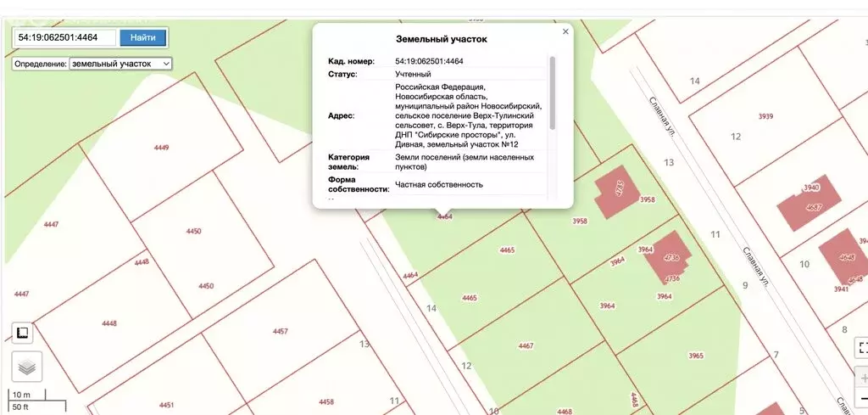Select parcel 4457 on the map
Viewport: 868px width, 415px height.
click(280, 331)
